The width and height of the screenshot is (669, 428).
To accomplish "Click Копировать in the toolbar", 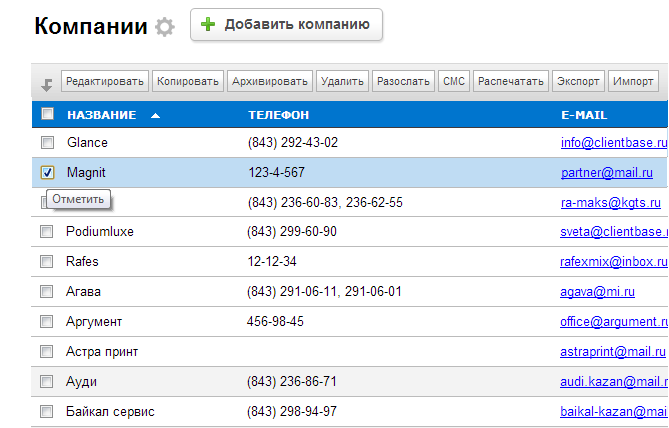I will (188, 81).
